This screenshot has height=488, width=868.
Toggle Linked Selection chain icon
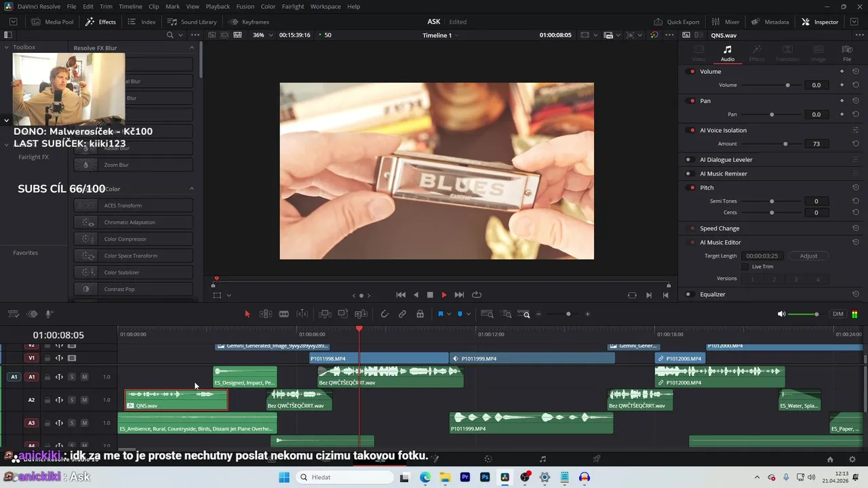[402, 314]
